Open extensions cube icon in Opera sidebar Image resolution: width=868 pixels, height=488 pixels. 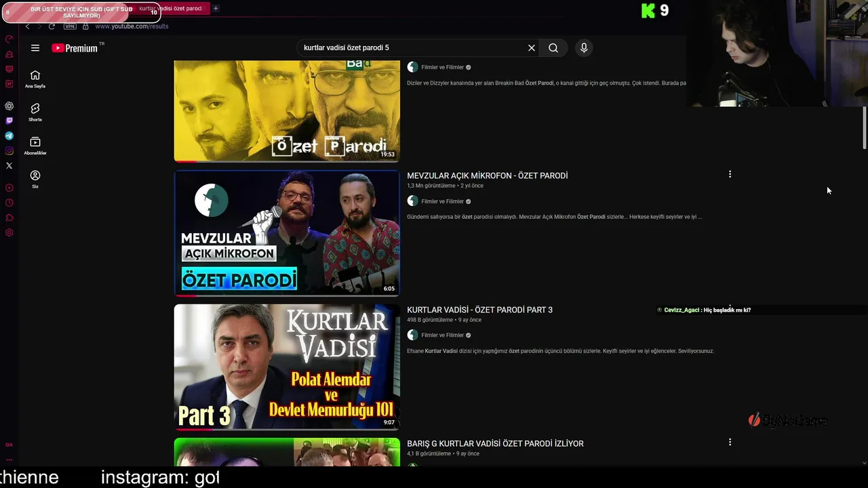coord(9,218)
